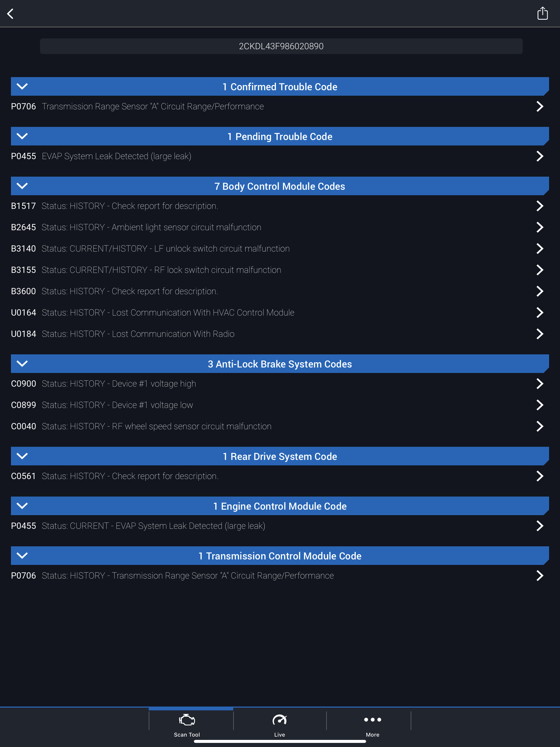This screenshot has width=560, height=747.
Task: Collapse the Body Control Module Codes section
Action: 22,186
